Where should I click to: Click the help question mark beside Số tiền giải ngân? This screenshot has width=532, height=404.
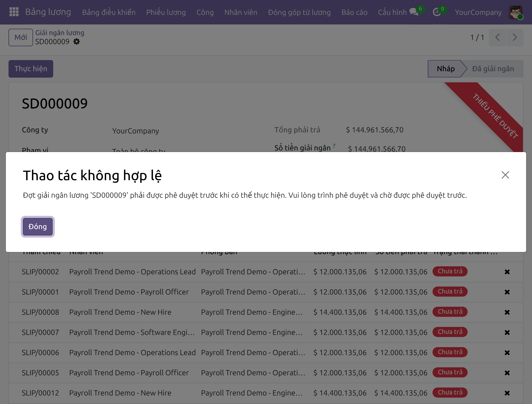click(x=334, y=146)
